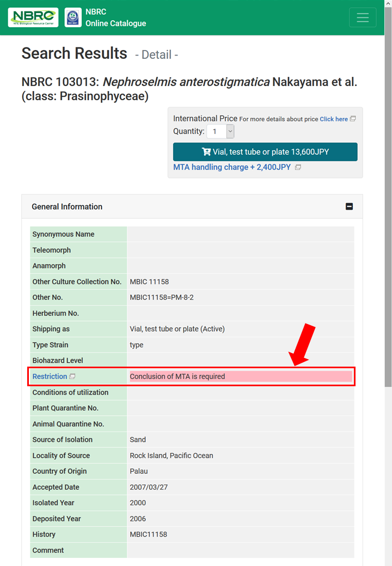Image resolution: width=392 pixels, height=566 pixels.
Task: Open the Restriction link
Action: (50, 376)
